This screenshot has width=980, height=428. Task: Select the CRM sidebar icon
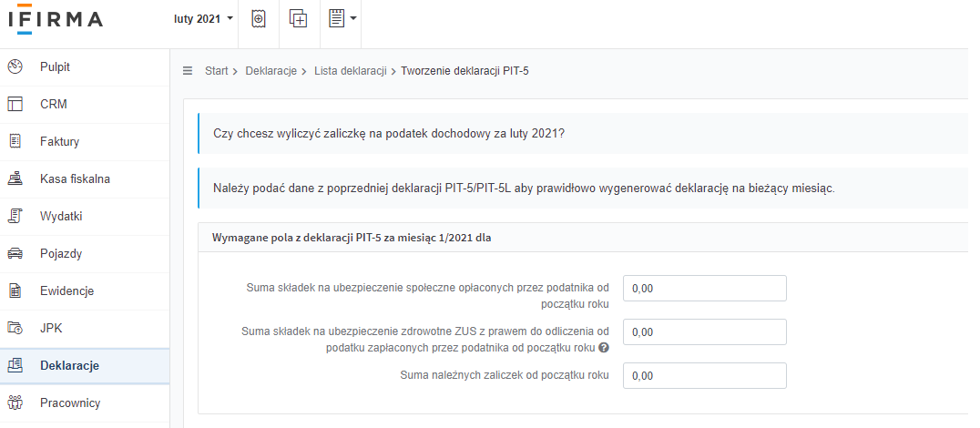pyautogui.click(x=15, y=104)
